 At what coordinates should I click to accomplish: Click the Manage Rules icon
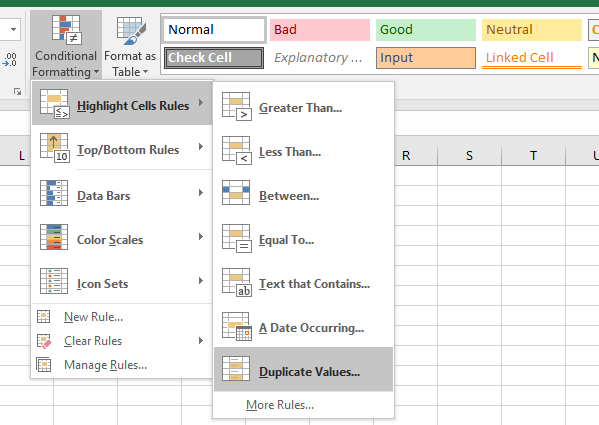[x=44, y=365]
